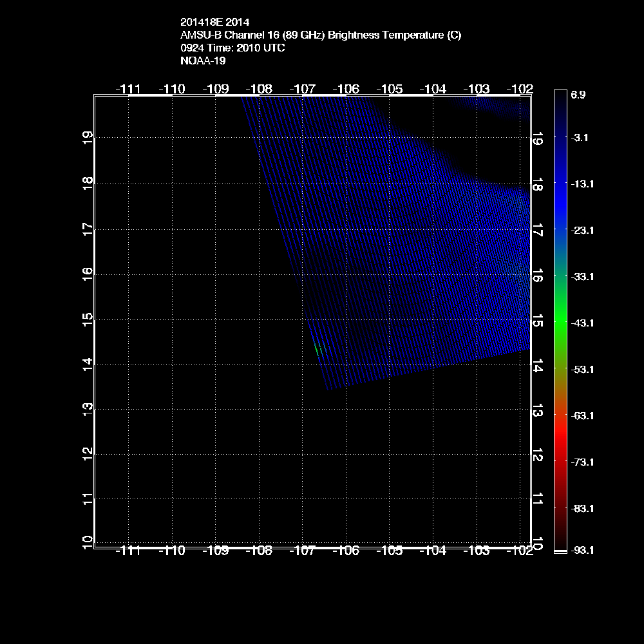Click the -111 longitude label on top axis

pos(129,88)
